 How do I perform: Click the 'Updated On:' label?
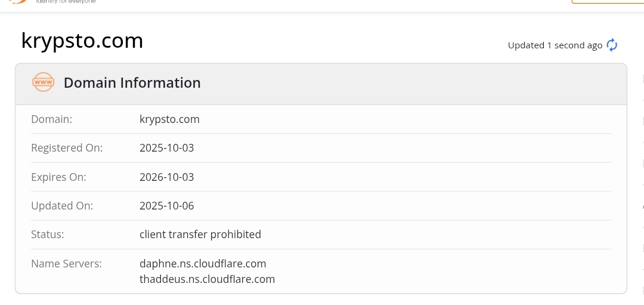(62, 206)
